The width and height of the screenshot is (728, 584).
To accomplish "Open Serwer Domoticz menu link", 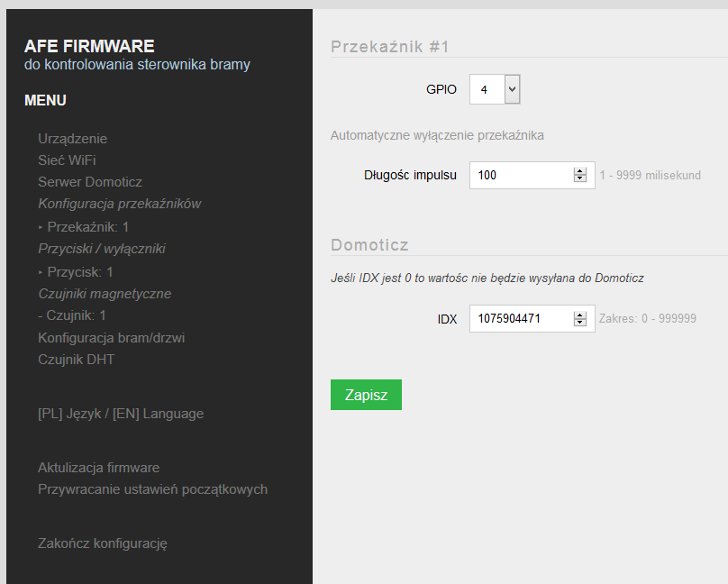I will (90, 182).
